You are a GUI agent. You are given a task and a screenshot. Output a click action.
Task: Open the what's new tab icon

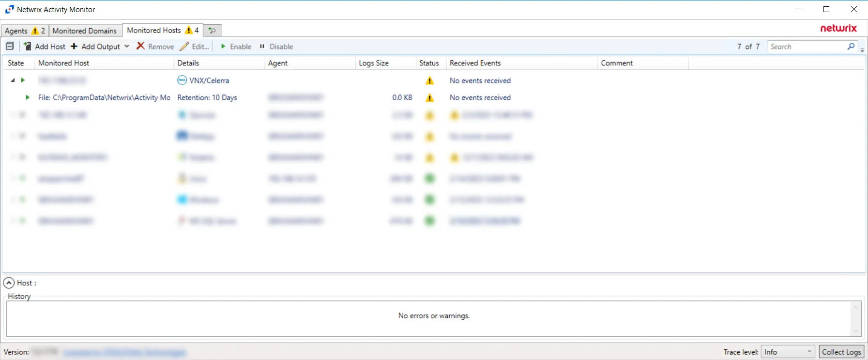pos(212,30)
